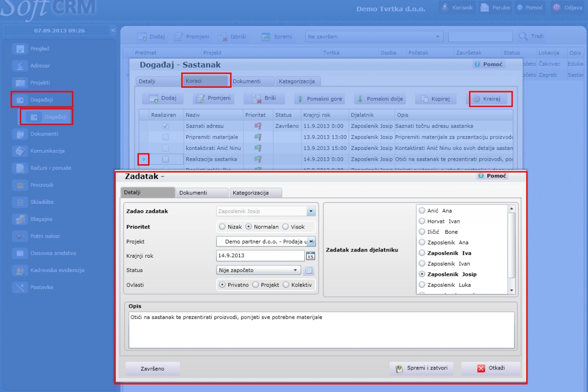Click Traži search magnifier icon
This screenshot has height=392, width=588.
point(523,36)
